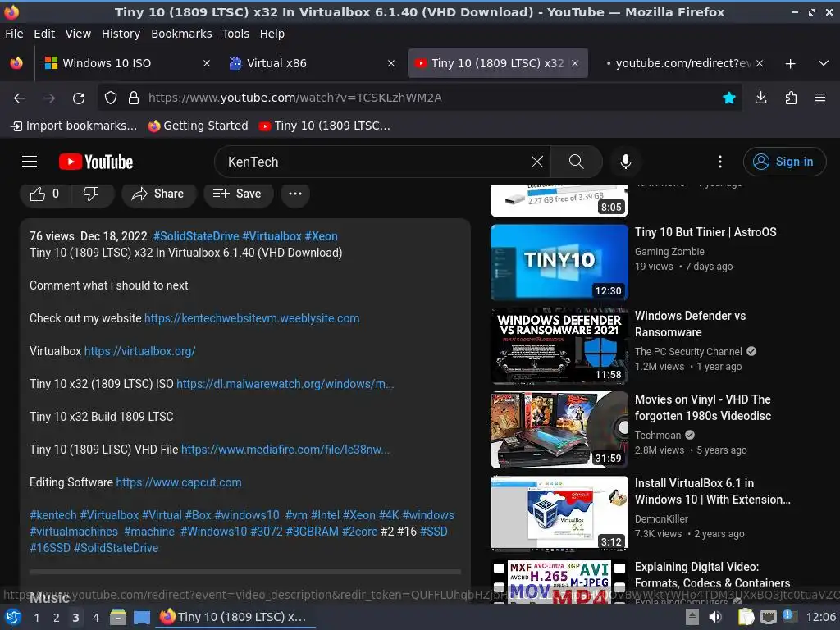Open the capcut.com link
The width and height of the screenshot is (840, 630).
pos(179,482)
